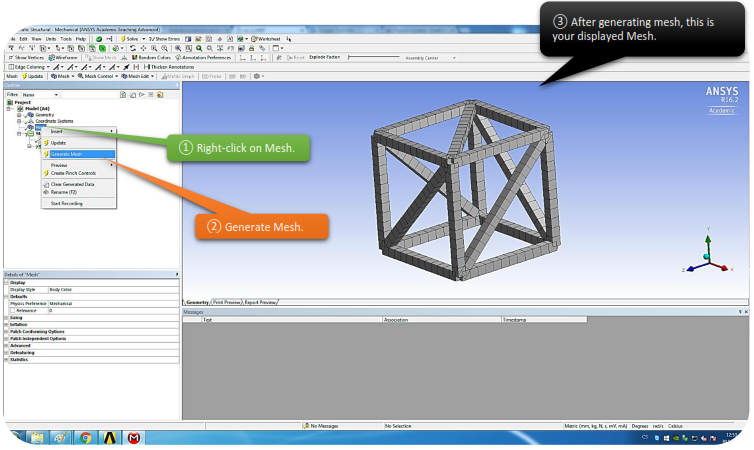Open Google Chrome from the taskbar
Viewport: 754px width, 450px height.
click(85, 437)
